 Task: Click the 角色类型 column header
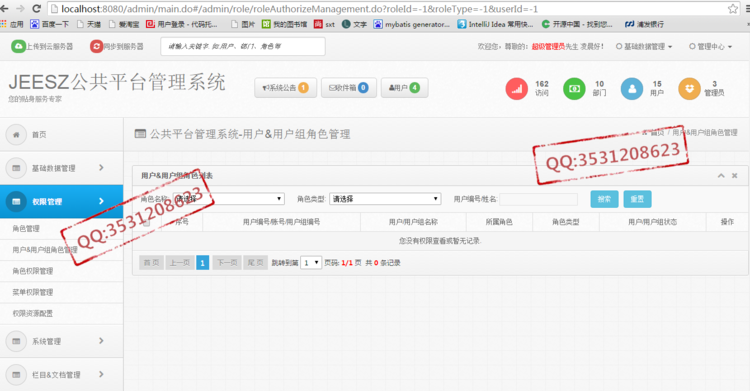[566, 222]
